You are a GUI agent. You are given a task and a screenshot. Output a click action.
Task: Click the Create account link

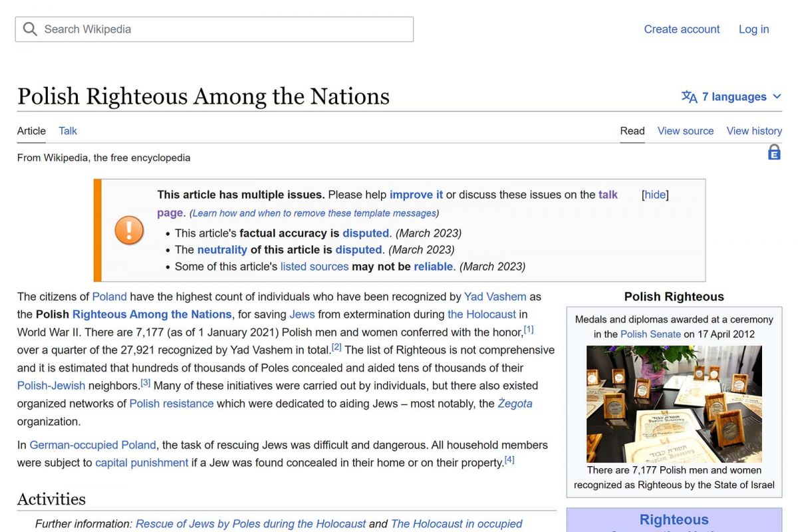[x=682, y=29]
